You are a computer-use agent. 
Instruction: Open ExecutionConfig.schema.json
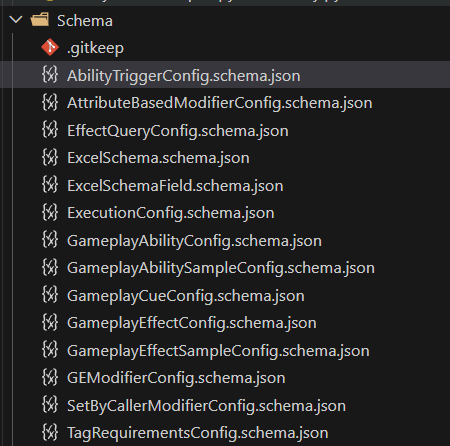coord(171,213)
